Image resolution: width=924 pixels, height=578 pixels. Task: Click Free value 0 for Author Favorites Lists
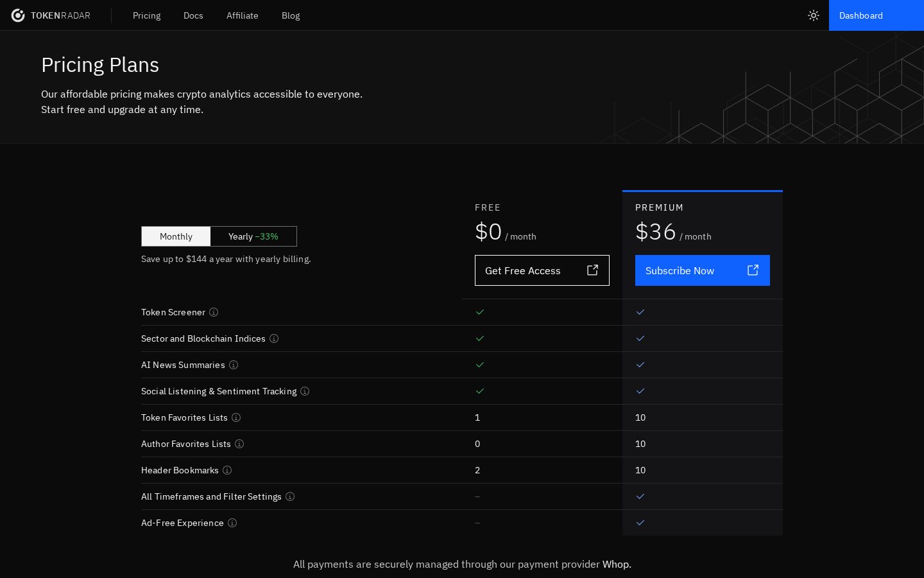[x=477, y=444]
